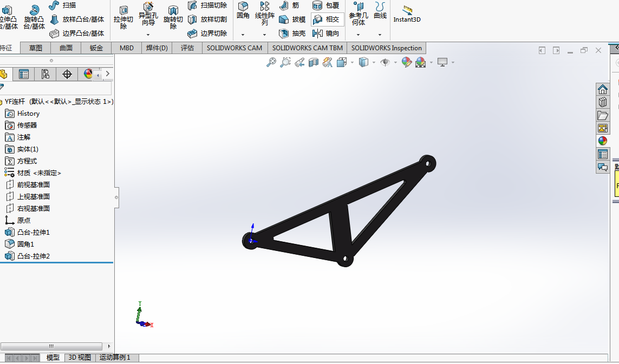The height and width of the screenshot is (364, 619).
Task: Open ConfigurationManager tab icon
Action: click(45, 74)
